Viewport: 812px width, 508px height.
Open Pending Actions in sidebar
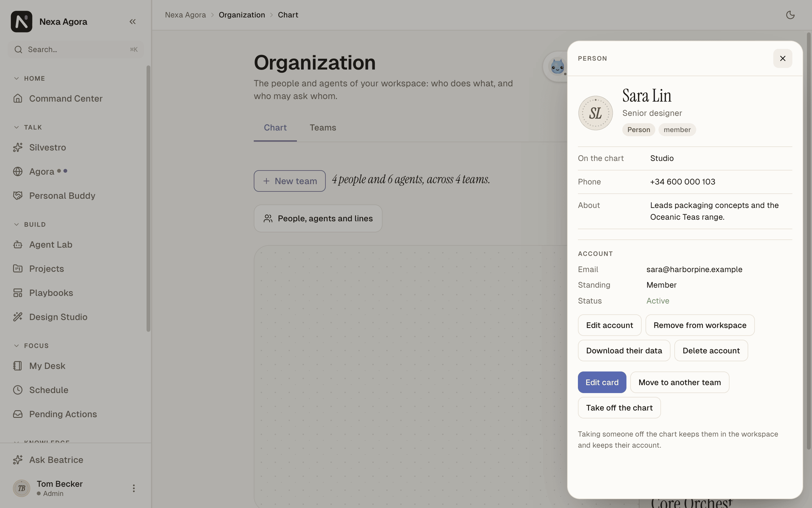pos(75,414)
